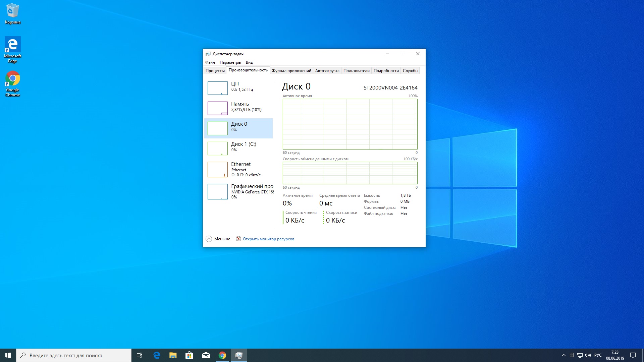Image resolution: width=644 pixels, height=362 pixels.
Task: Click the Диск 0 performance item
Action: click(x=239, y=126)
